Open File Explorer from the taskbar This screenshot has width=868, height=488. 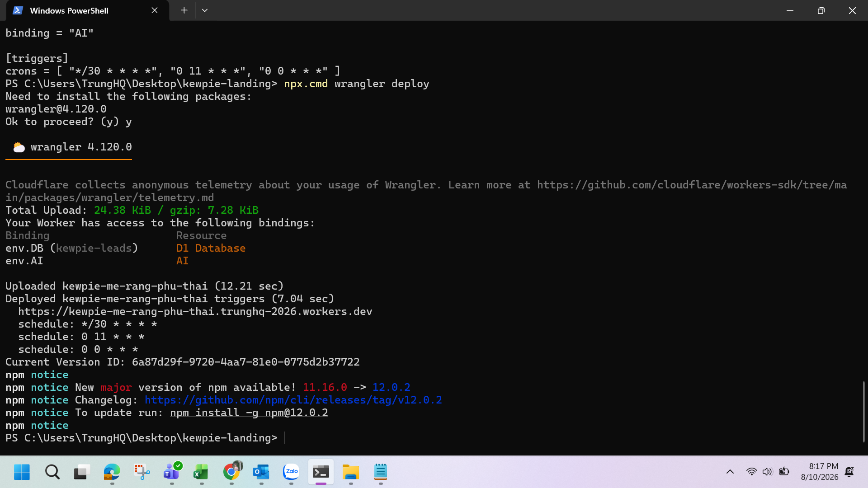pyautogui.click(x=351, y=472)
